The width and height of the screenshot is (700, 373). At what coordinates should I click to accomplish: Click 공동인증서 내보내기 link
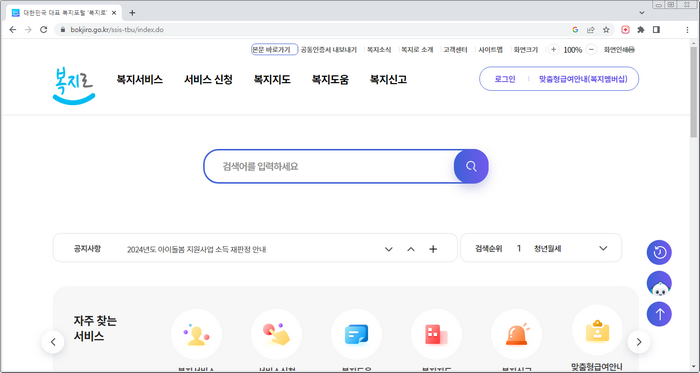[329, 50]
